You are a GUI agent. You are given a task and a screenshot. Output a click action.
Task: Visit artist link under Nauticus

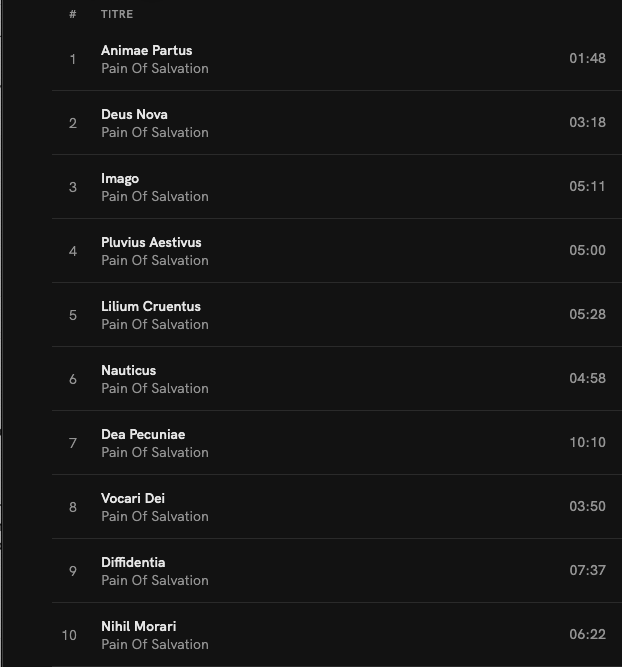point(155,388)
